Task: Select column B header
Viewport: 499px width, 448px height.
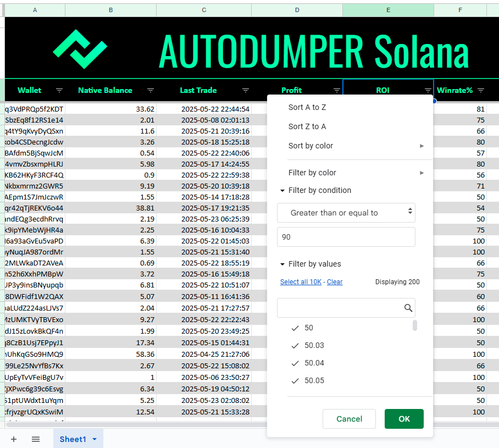Action: pos(111,10)
